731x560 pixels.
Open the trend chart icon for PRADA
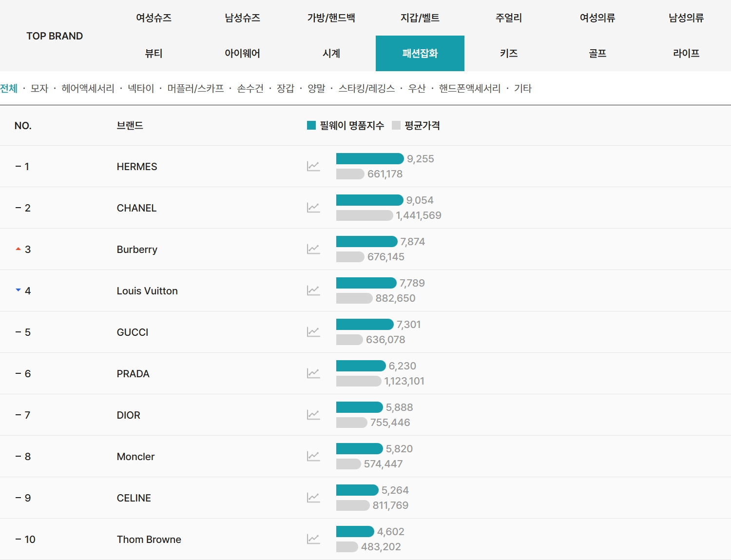(313, 373)
